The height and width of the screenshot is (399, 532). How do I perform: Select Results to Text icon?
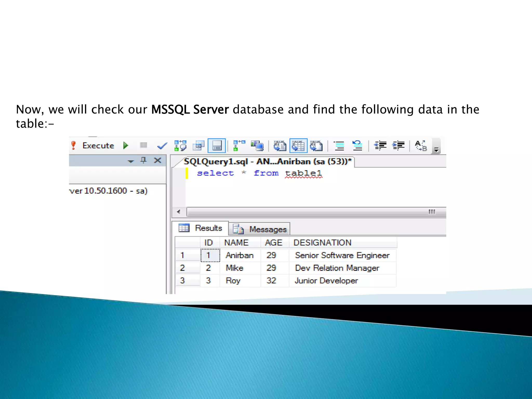[x=280, y=146]
